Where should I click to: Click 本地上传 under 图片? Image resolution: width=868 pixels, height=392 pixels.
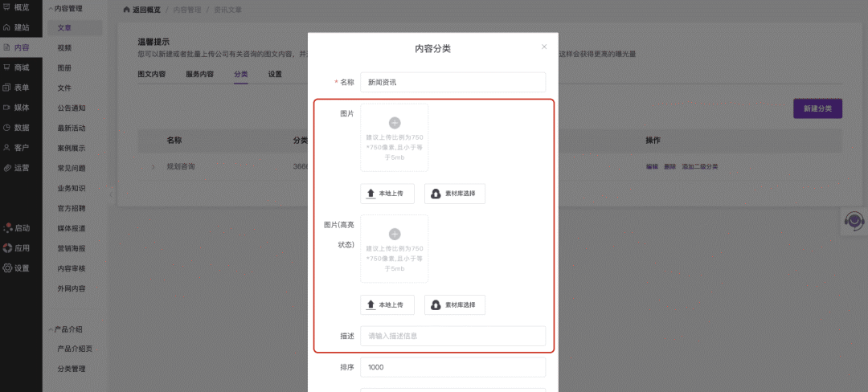[x=387, y=194]
